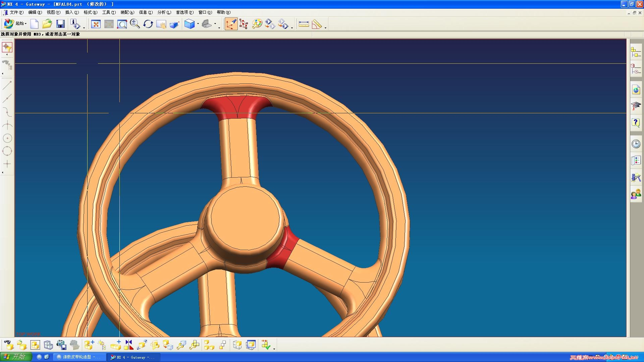Viewport: 644px width, 362px height.
Task: Create a new file with the blank page icon
Action: pos(35,24)
